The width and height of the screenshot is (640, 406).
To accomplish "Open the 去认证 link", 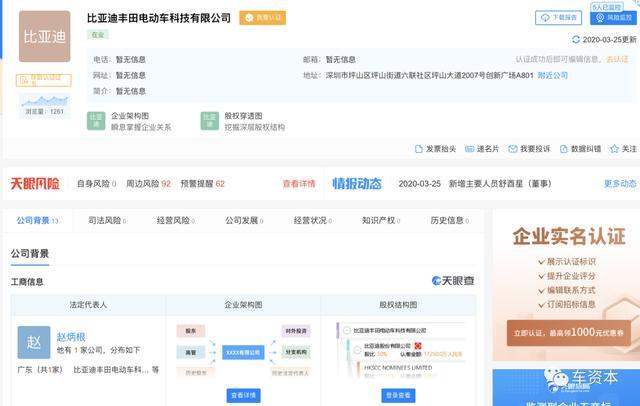I will (617, 60).
